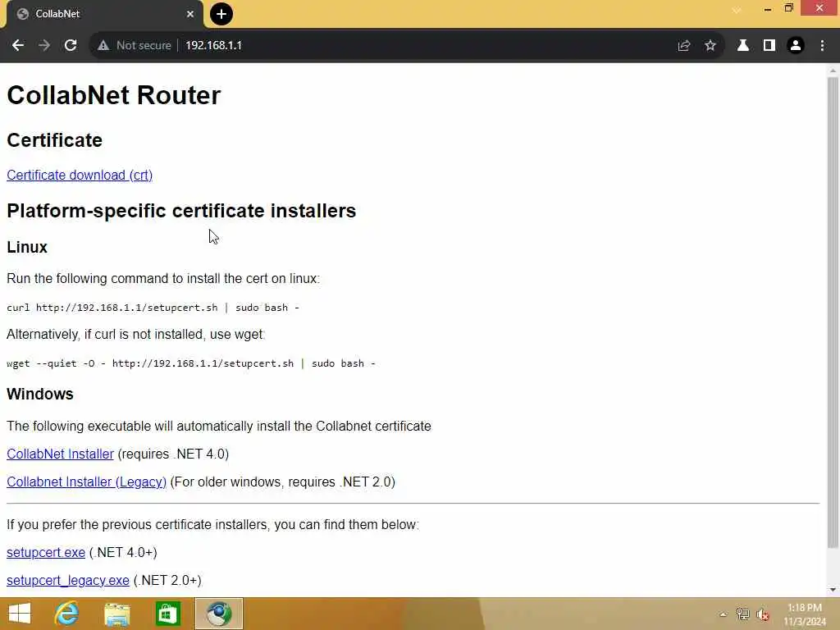Open the network tray icon

pos(742,614)
